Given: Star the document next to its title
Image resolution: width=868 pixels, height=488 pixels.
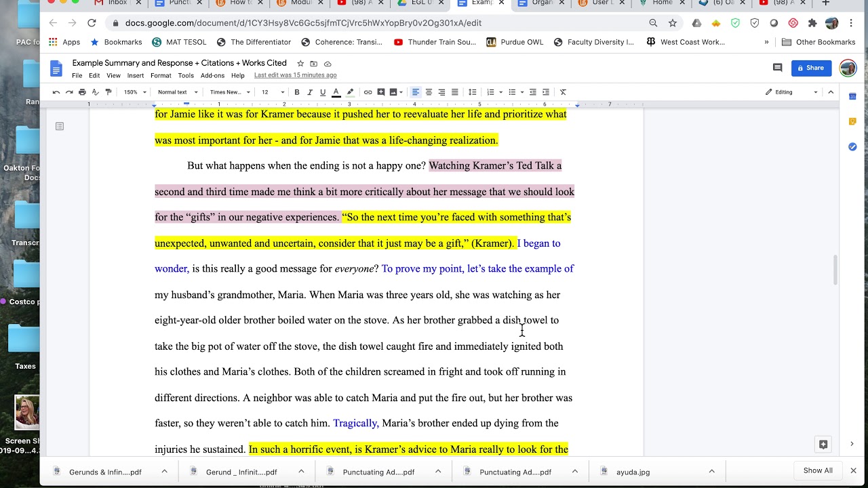Looking at the screenshot, I should pos(300,64).
